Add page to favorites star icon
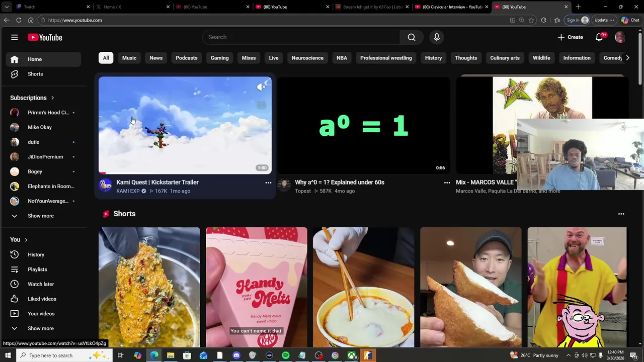644x362 pixels. pyautogui.click(x=531, y=20)
